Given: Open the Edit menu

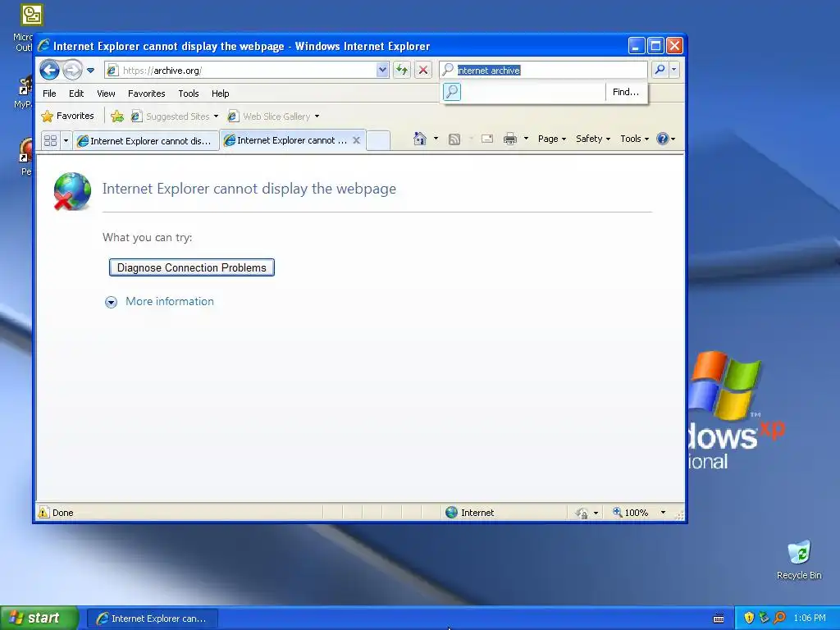Looking at the screenshot, I should 76,94.
